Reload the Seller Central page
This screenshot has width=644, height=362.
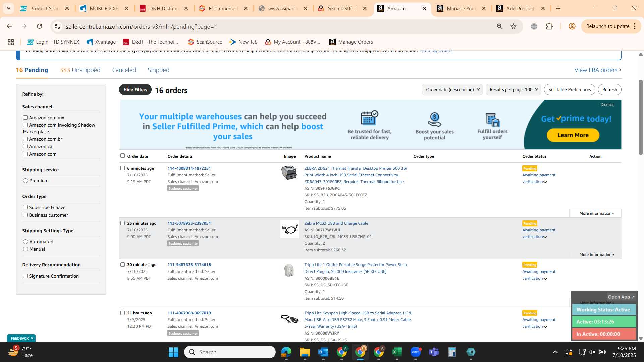39,26
